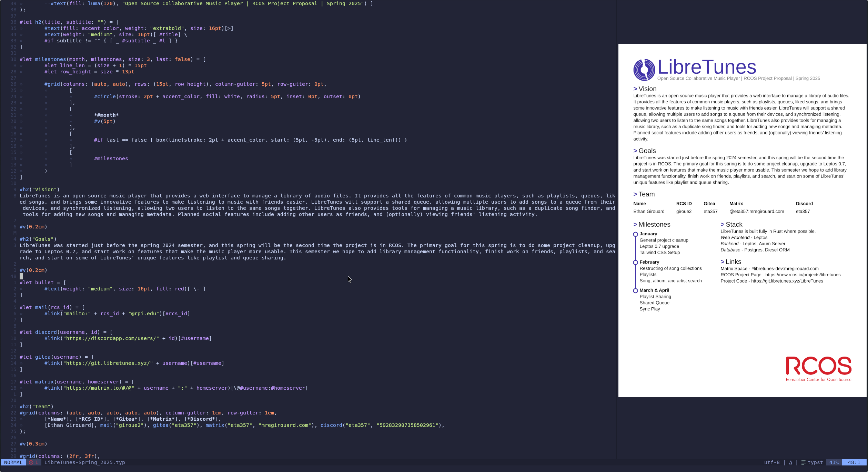The image size is (868, 472).
Task: Open the eta357 Gitea link in Team table
Action: click(710, 212)
